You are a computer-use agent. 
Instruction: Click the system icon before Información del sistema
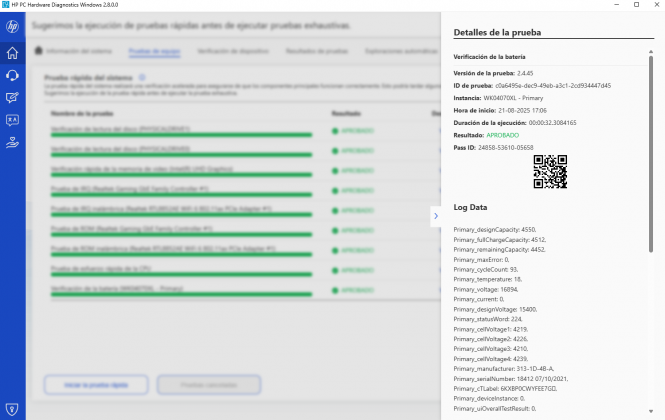click(x=39, y=50)
